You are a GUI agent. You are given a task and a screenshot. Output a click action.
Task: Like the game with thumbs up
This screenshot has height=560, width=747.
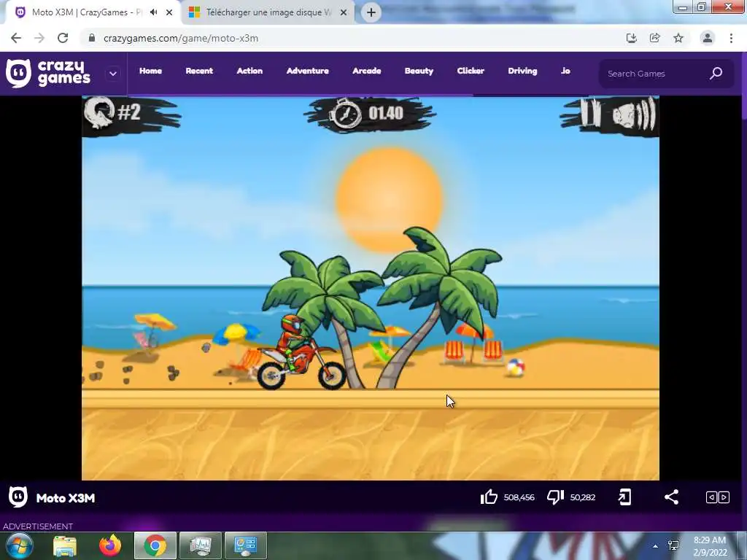pyautogui.click(x=489, y=497)
